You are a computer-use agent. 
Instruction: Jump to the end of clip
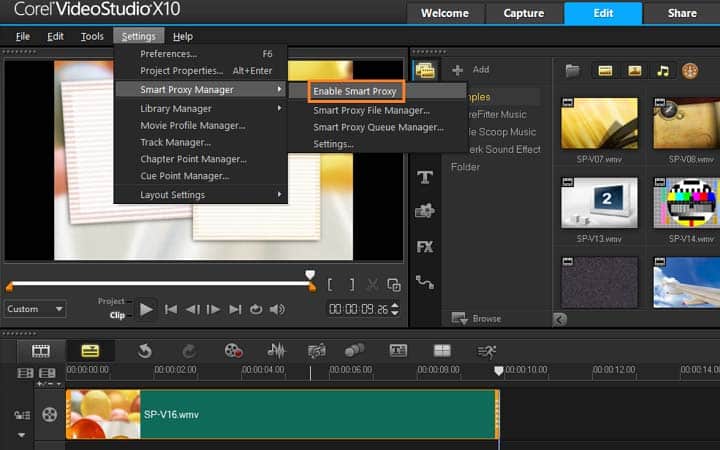click(x=235, y=309)
